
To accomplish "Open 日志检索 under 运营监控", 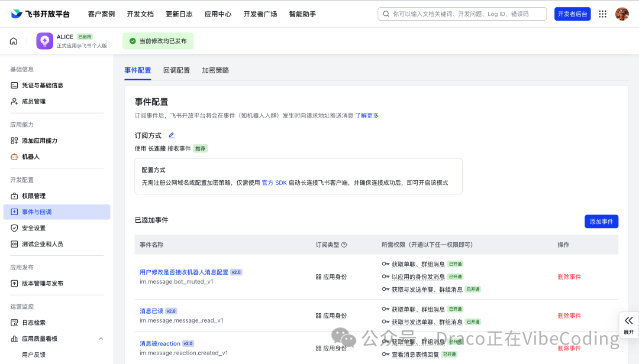I will pos(38,322).
